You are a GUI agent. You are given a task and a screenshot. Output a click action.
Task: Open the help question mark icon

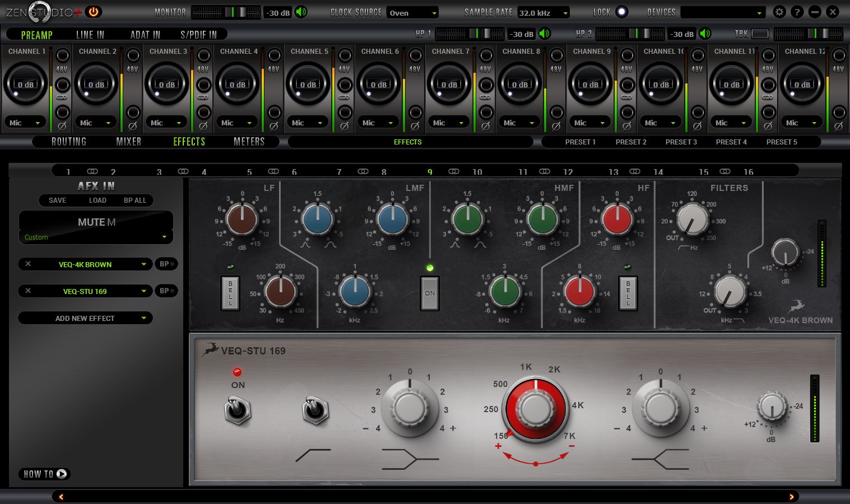click(x=797, y=12)
